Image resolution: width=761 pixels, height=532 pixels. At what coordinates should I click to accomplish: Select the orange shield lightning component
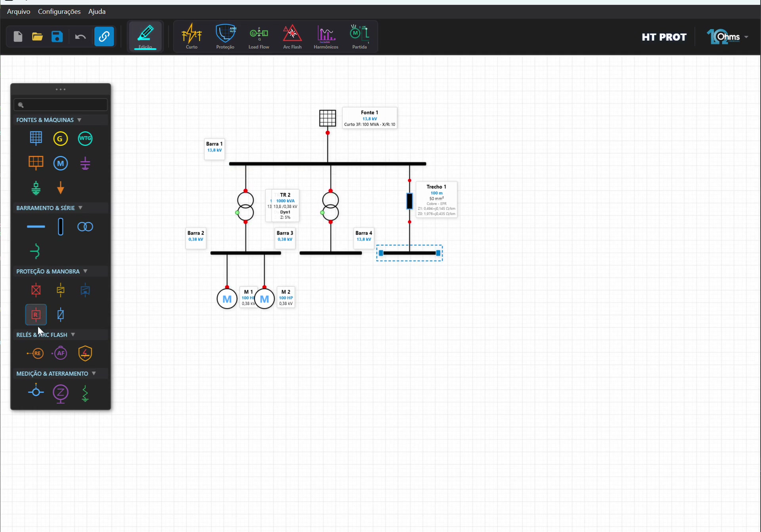(x=85, y=353)
